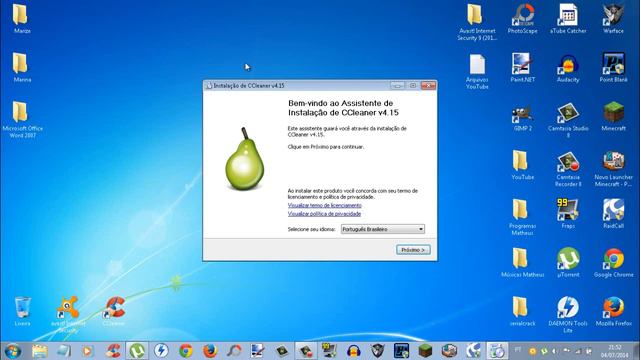Click the Google Chrome icon in the taskbar
The width and height of the screenshot is (640, 360).
click(186, 351)
